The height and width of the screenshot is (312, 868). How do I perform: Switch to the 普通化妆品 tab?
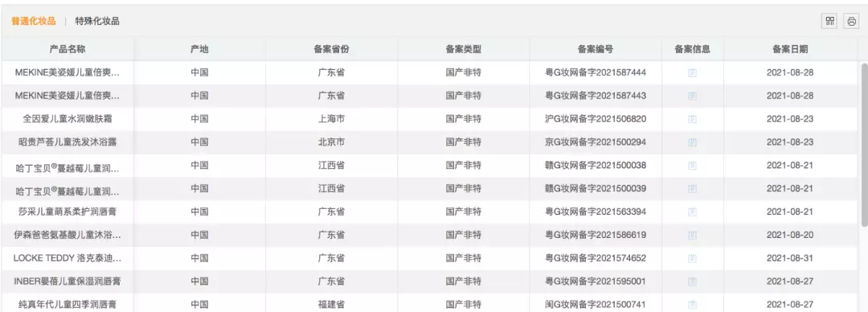pyautogui.click(x=34, y=22)
